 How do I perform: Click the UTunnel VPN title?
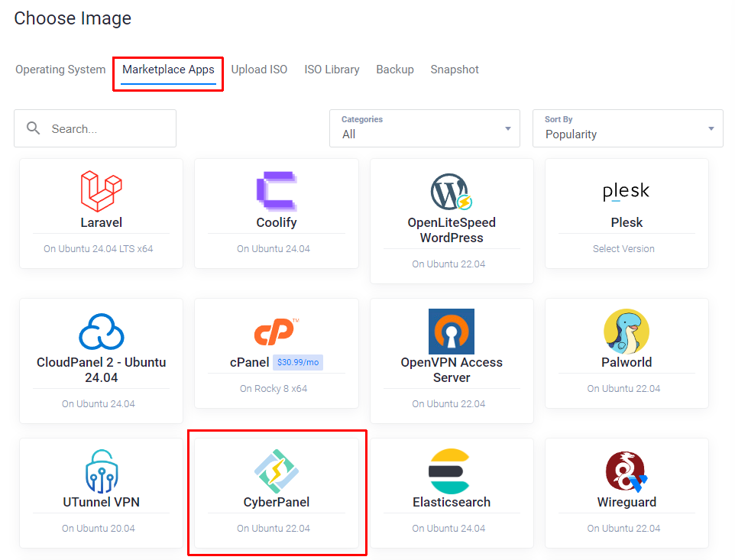102,502
